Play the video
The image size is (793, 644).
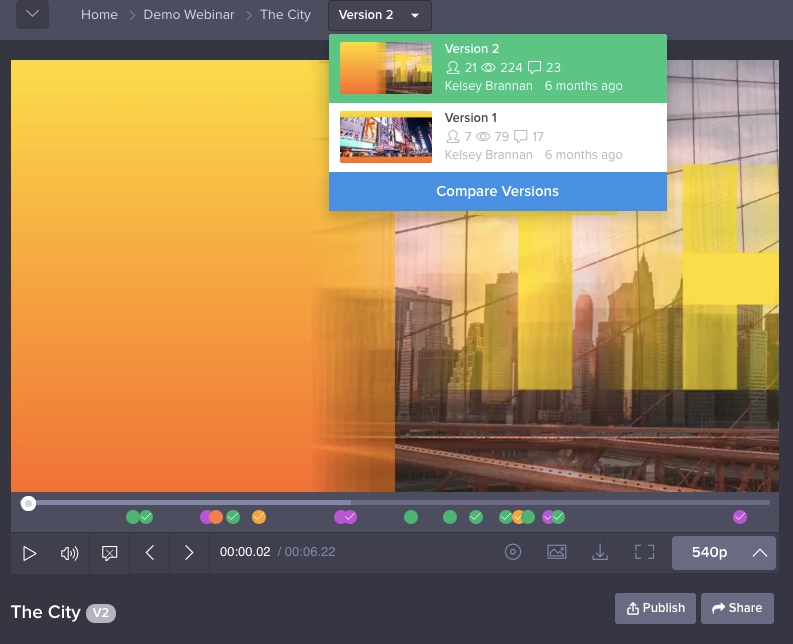[x=29, y=553]
